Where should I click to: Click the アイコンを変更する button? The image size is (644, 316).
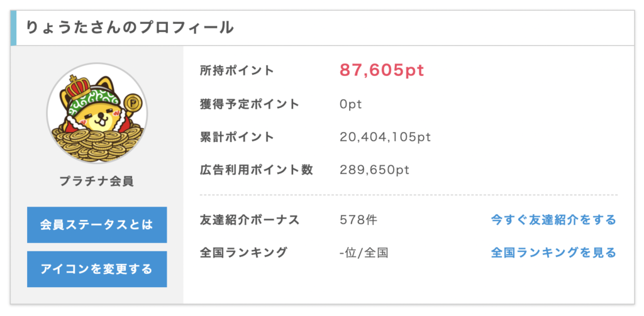(97, 270)
